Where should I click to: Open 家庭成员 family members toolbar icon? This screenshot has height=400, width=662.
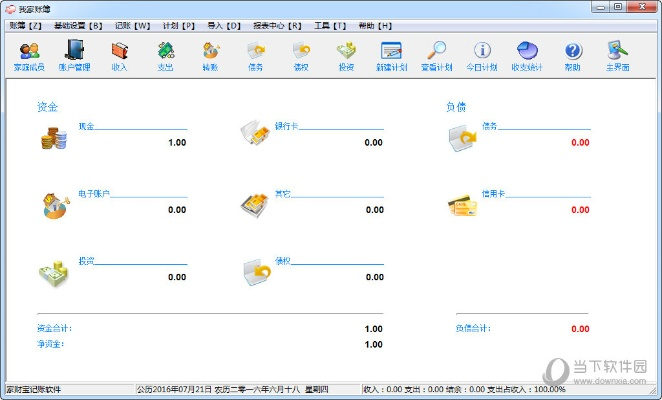(29, 56)
